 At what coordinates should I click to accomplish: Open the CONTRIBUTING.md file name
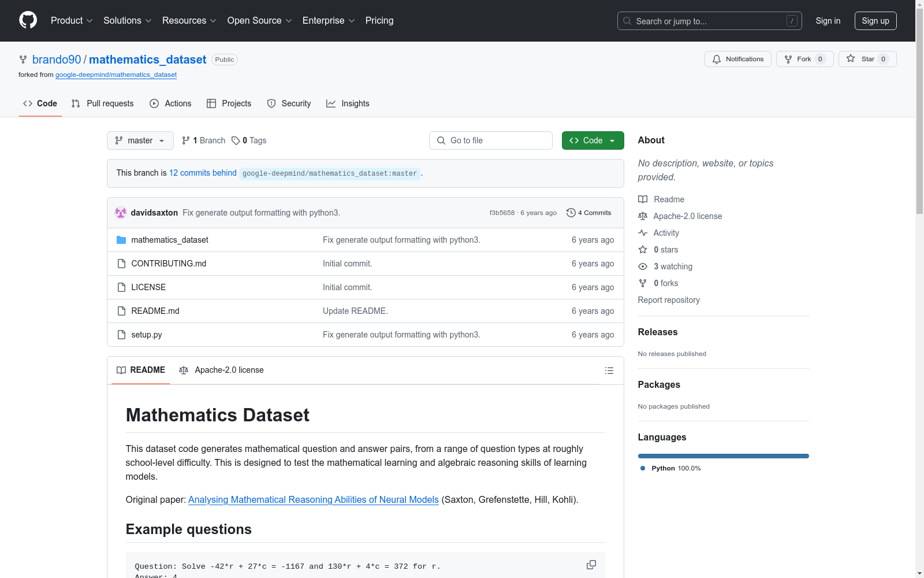point(169,264)
